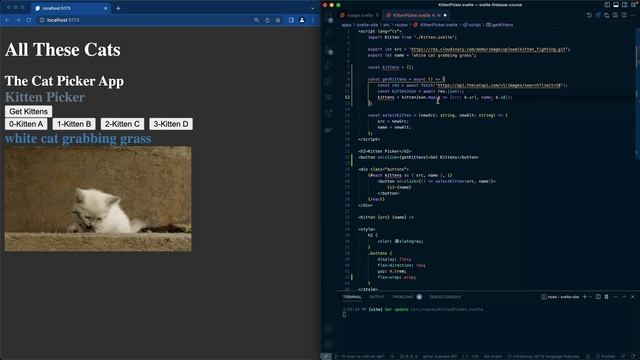Open the PROBLEMS panel tab
This screenshot has height=360, width=640.
407,297
